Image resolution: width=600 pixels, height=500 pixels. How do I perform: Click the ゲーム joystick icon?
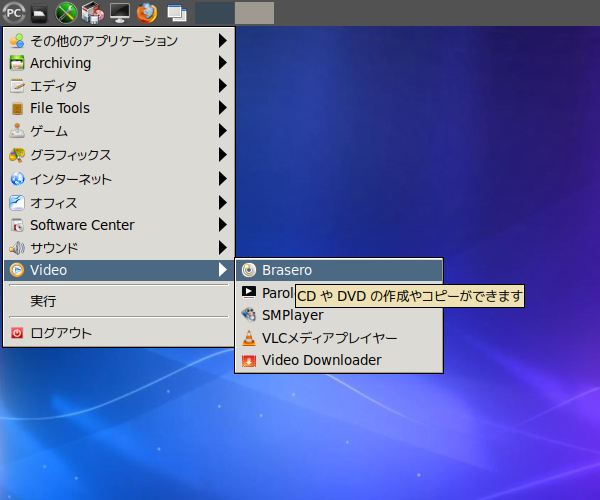17,131
